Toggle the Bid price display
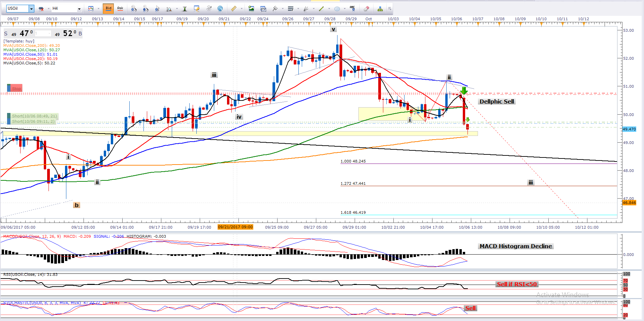This screenshot has height=321, width=644. 108,8
